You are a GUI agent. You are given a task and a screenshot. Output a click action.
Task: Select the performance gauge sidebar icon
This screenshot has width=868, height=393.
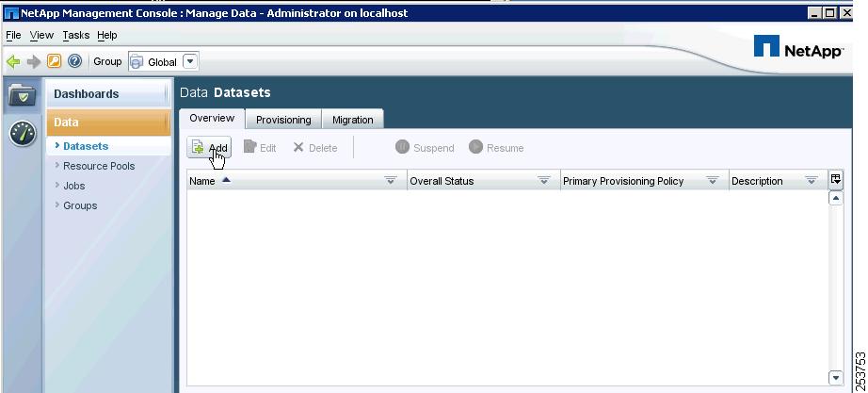(x=23, y=134)
